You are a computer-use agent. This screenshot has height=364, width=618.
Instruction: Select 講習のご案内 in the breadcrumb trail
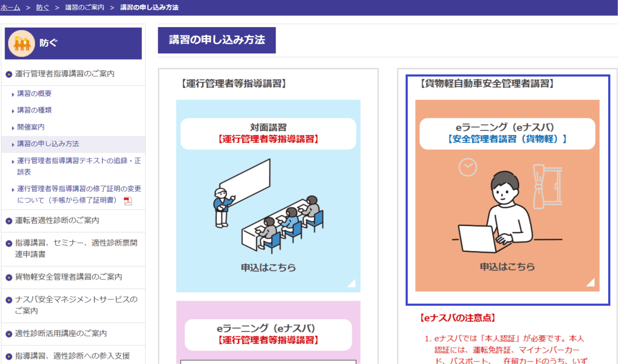pos(85,7)
